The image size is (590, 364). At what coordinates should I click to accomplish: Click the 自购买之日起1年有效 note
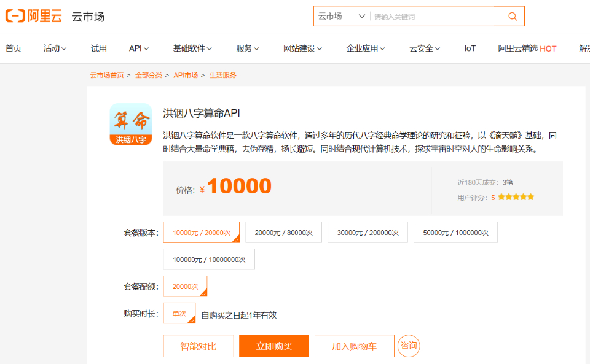[x=239, y=315]
